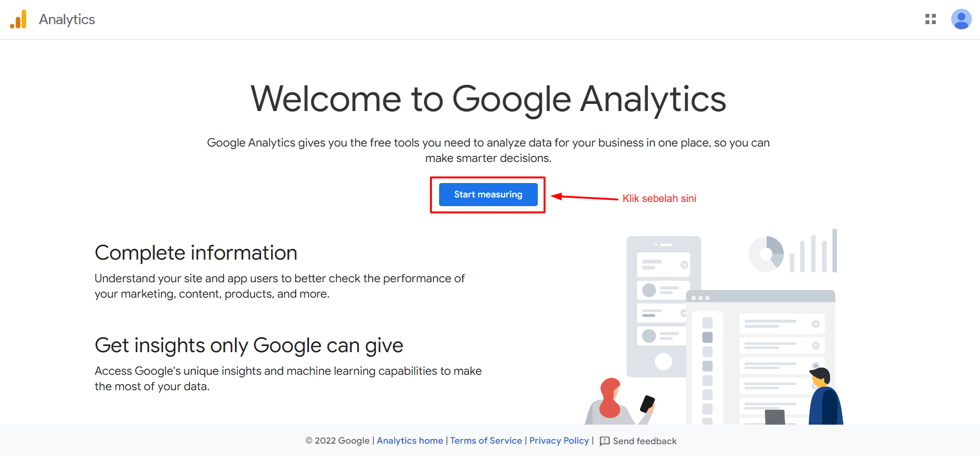Click the © 2022 Google footer text

tap(337, 441)
